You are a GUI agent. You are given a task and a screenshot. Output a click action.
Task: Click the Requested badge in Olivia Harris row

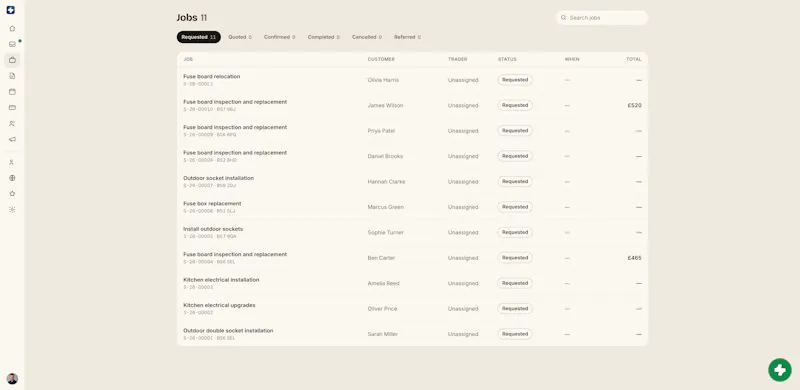[515, 80]
